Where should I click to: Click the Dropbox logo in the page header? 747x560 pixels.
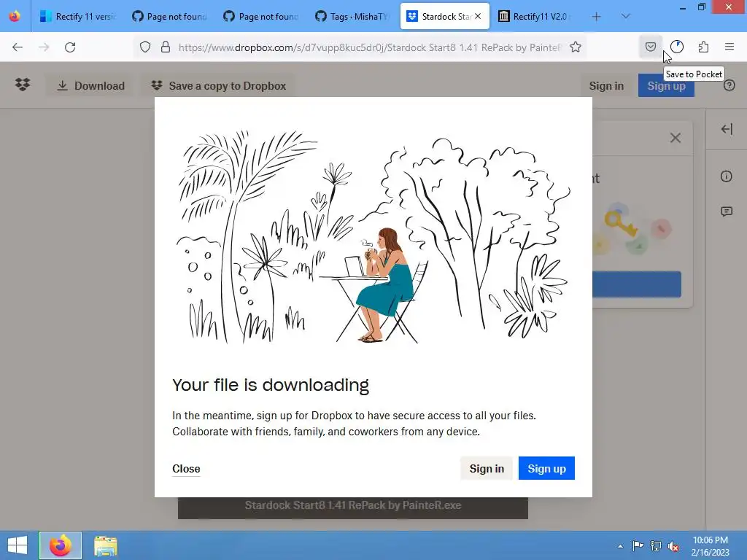click(x=23, y=85)
